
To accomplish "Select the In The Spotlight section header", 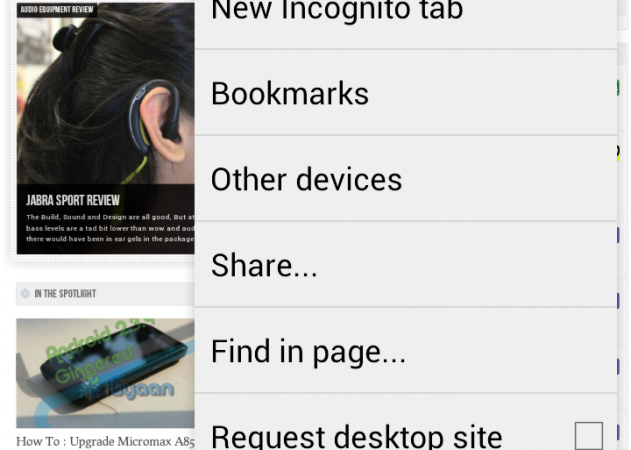I will [65, 293].
